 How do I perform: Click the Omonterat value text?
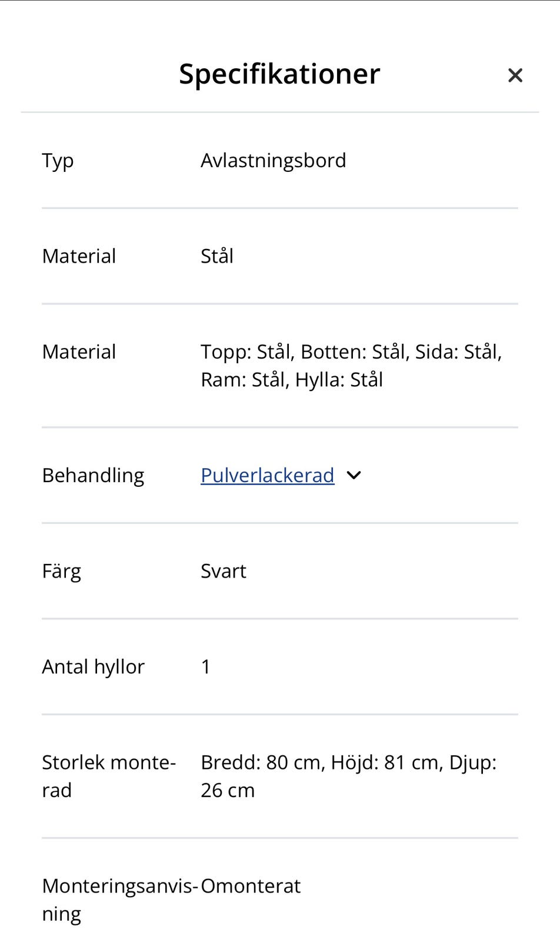[x=251, y=885]
